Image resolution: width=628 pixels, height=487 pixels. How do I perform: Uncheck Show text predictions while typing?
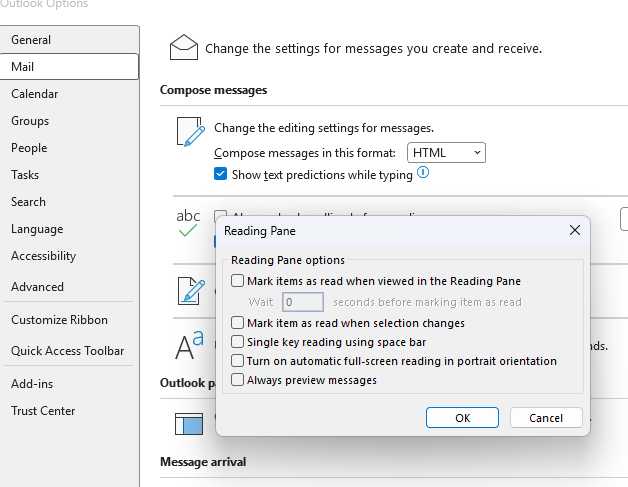[220, 174]
